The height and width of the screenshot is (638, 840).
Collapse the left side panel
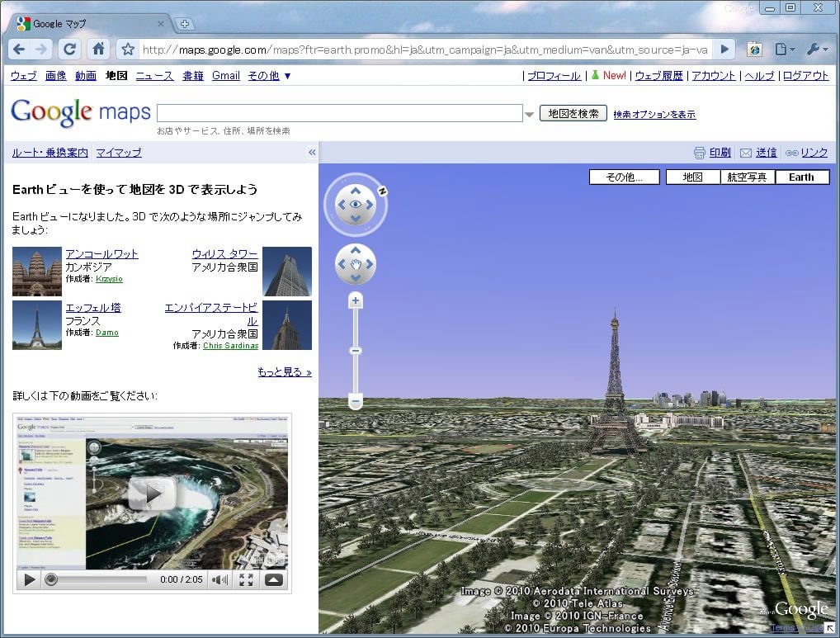[x=312, y=153]
